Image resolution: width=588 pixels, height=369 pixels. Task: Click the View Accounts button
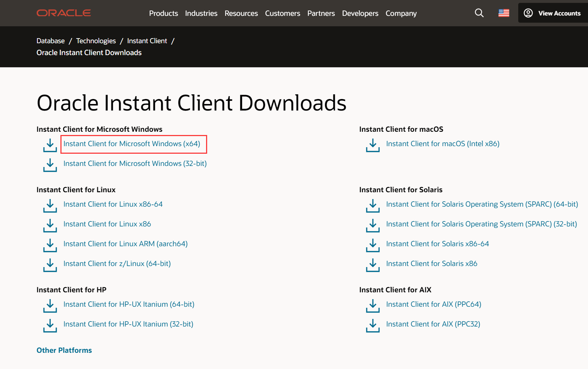point(553,13)
